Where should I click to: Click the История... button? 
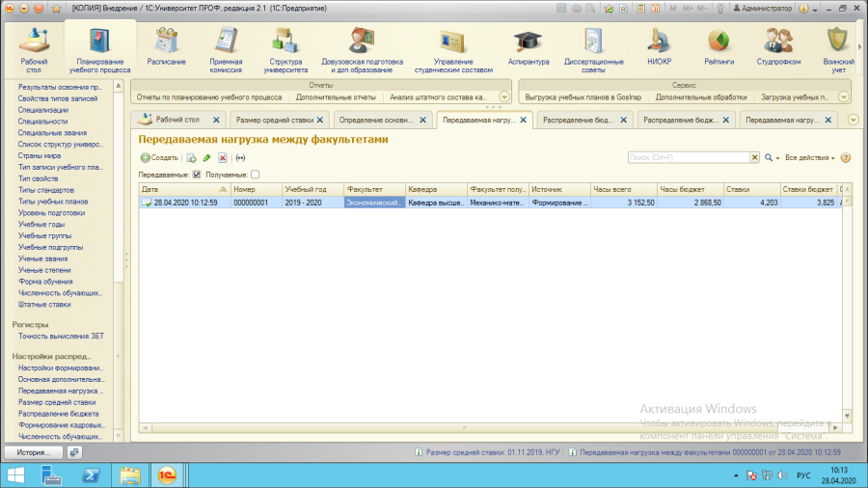point(33,452)
